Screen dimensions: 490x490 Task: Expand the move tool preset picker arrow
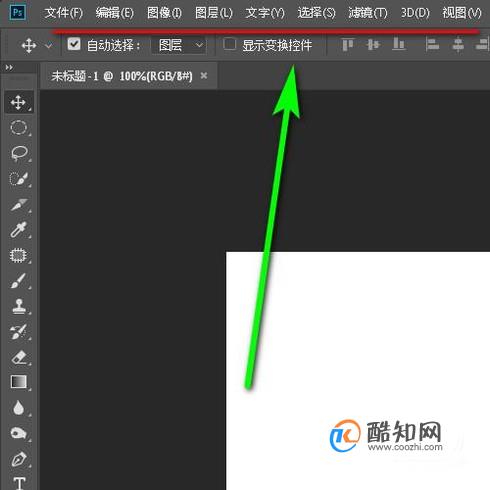click(x=49, y=45)
